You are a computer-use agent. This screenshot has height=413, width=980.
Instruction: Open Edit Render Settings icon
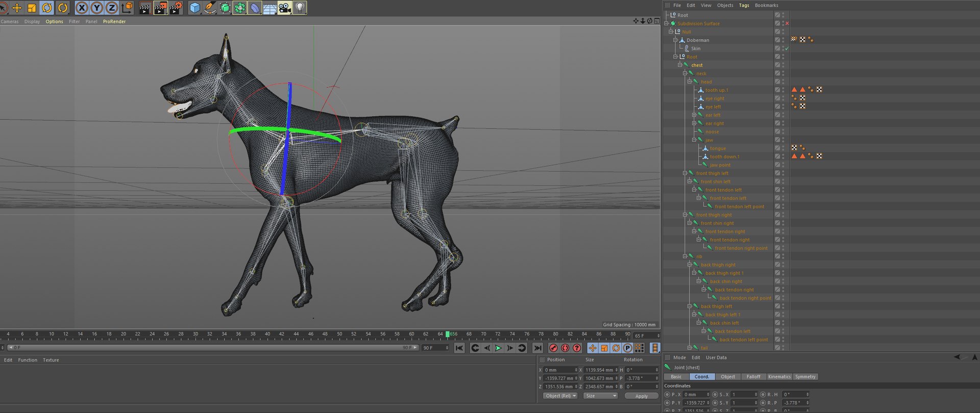coord(176,7)
